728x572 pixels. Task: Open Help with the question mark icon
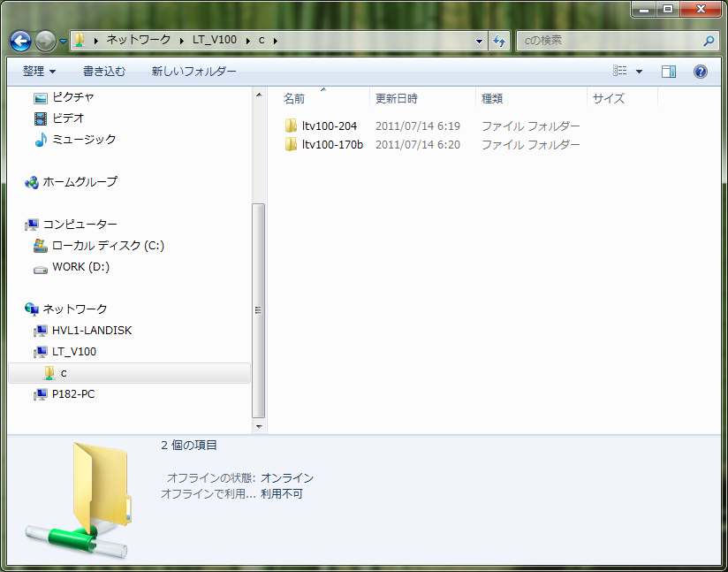click(x=700, y=71)
